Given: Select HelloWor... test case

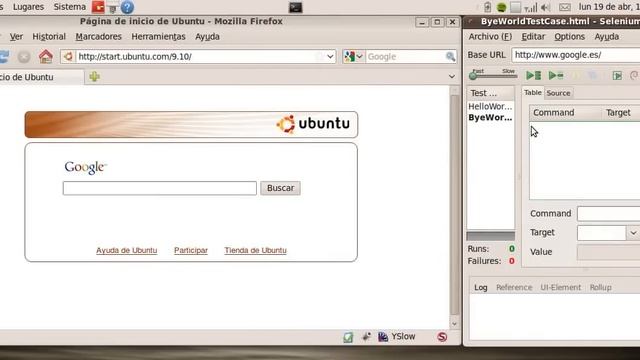Looking at the screenshot, I should point(490,107).
